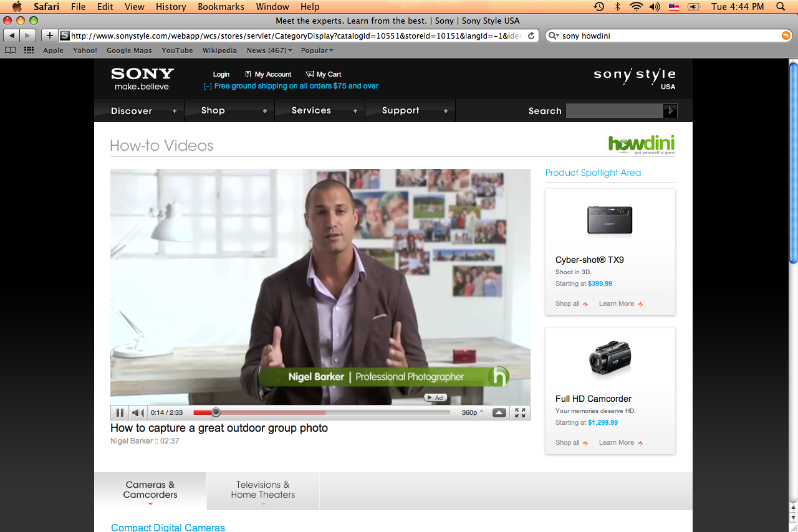The height and width of the screenshot is (532, 798).
Task: Click the $1,299.99 camcorder price
Action: (603, 422)
